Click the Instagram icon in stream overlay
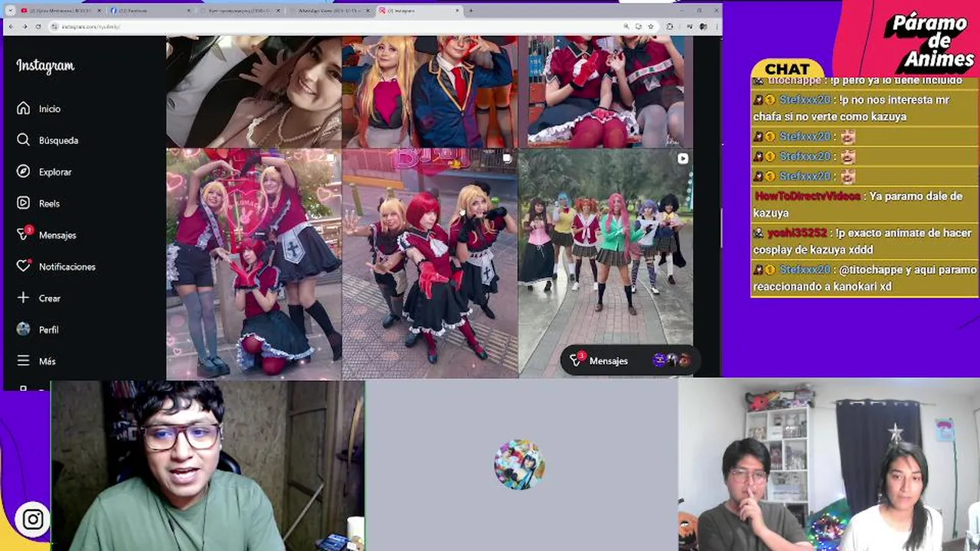This screenshot has width=980, height=551. [32, 520]
